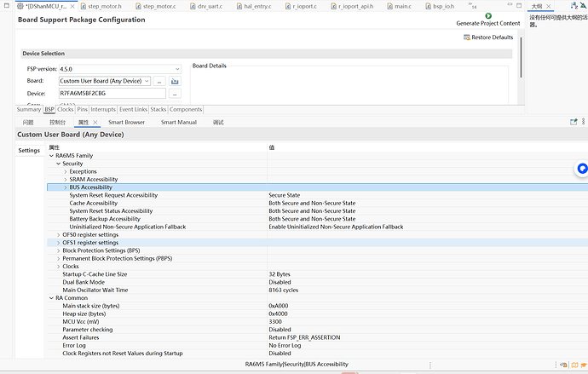Switch to the Clocks configuration tab
Screen dimensions: 588x374
(66, 109)
